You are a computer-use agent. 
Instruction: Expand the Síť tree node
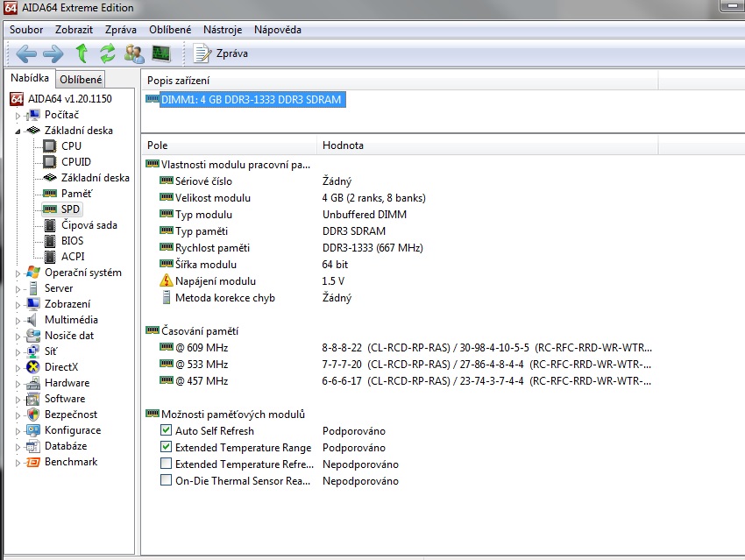pyautogui.click(x=18, y=352)
